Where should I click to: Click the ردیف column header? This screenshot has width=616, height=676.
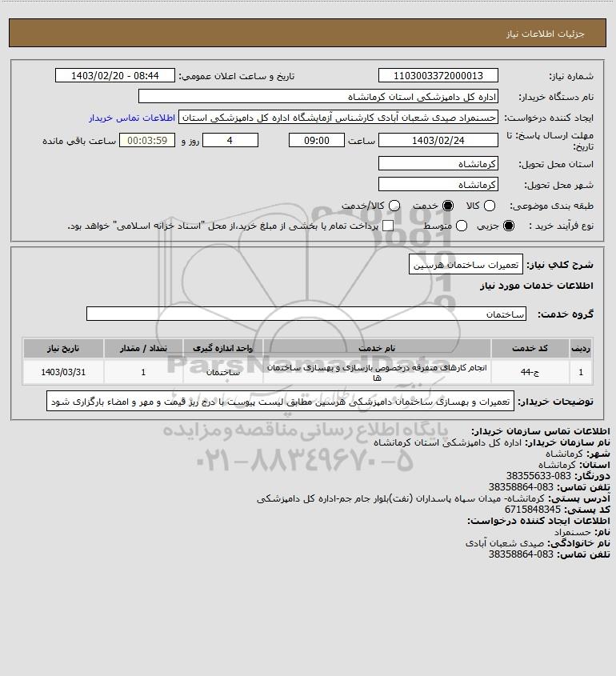tap(581, 348)
